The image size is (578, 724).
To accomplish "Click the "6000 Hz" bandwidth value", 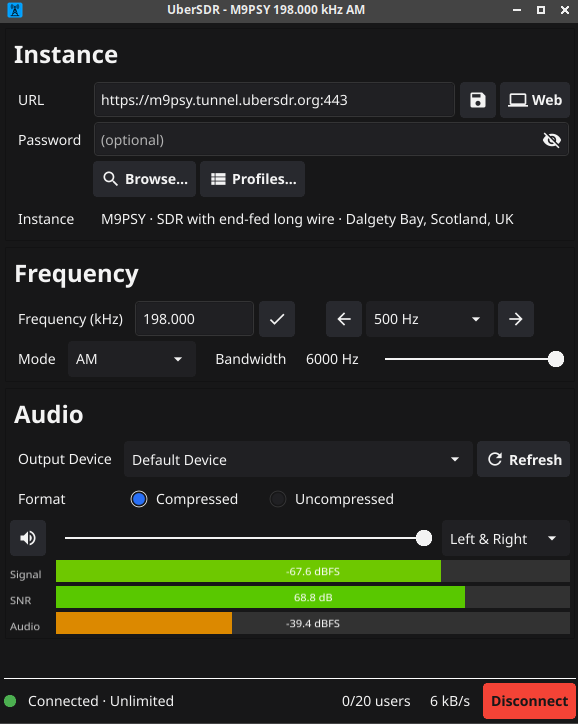I will tap(332, 359).
